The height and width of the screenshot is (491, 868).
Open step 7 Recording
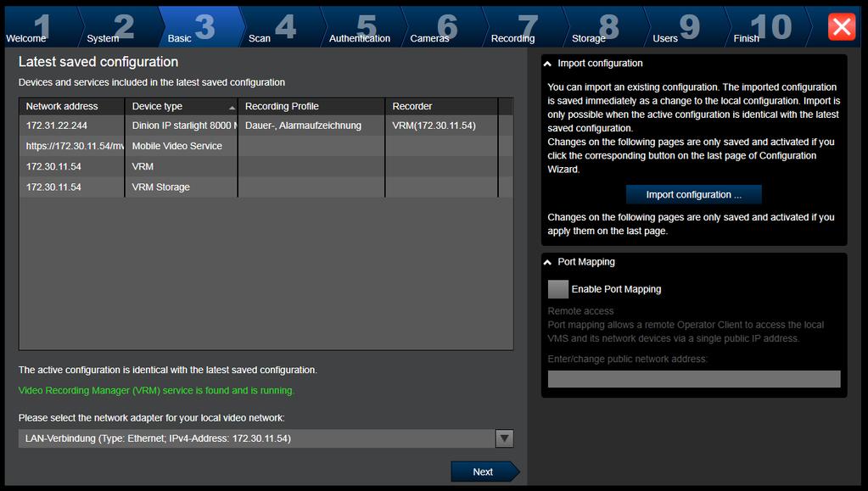[x=524, y=26]
